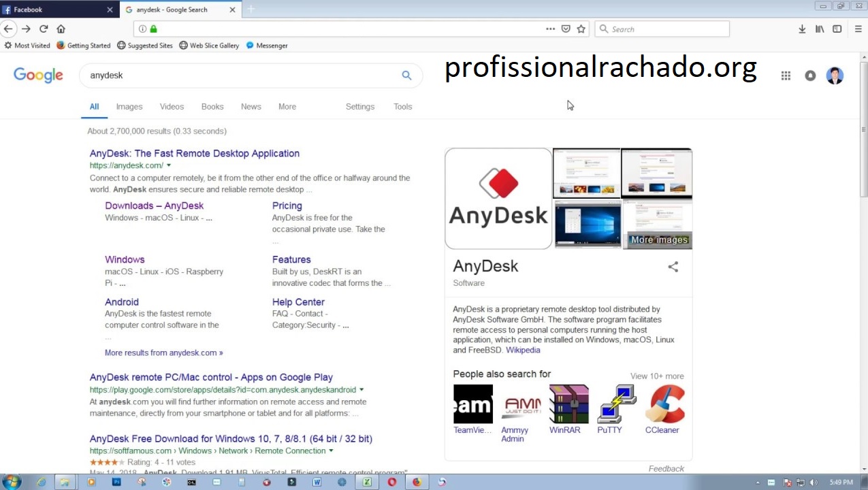The image size is (868, 490).
Task: Open the Firefox hamburger menu
Action: [858, 29]
